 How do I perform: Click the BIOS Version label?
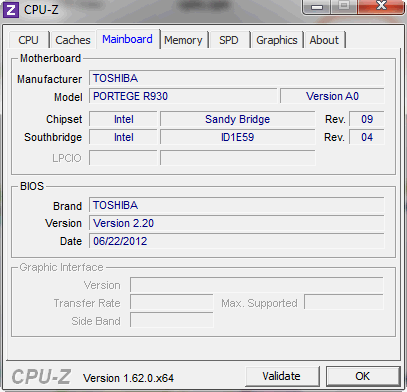click(63, 223)
